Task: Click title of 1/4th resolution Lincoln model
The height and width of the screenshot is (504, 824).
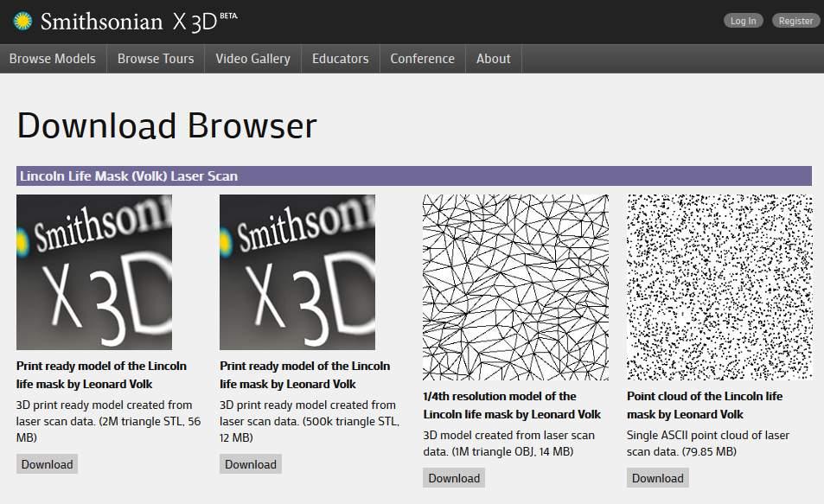Action: click(x=512, y=405)
